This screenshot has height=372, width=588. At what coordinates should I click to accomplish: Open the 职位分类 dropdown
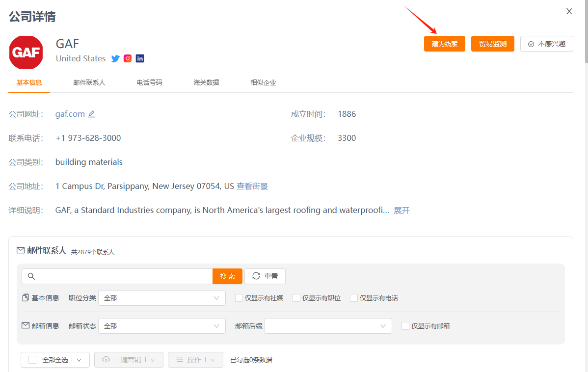[162, 298]
